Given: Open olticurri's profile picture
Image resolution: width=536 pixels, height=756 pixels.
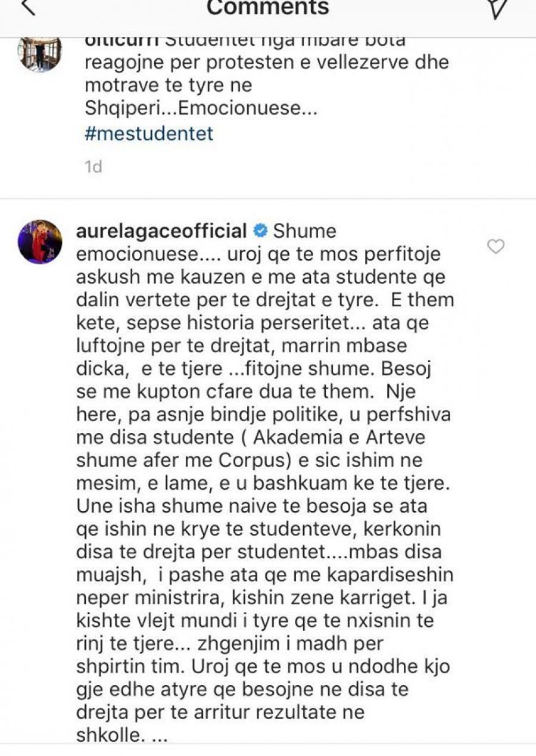Looking at the screenshot, I should 40,54.
